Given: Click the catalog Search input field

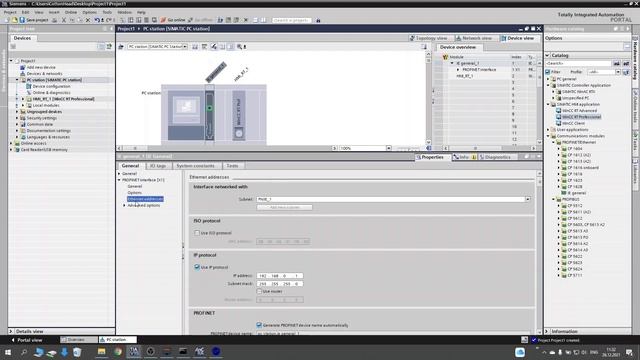Looking at the screenshot, I should (578, 63).
